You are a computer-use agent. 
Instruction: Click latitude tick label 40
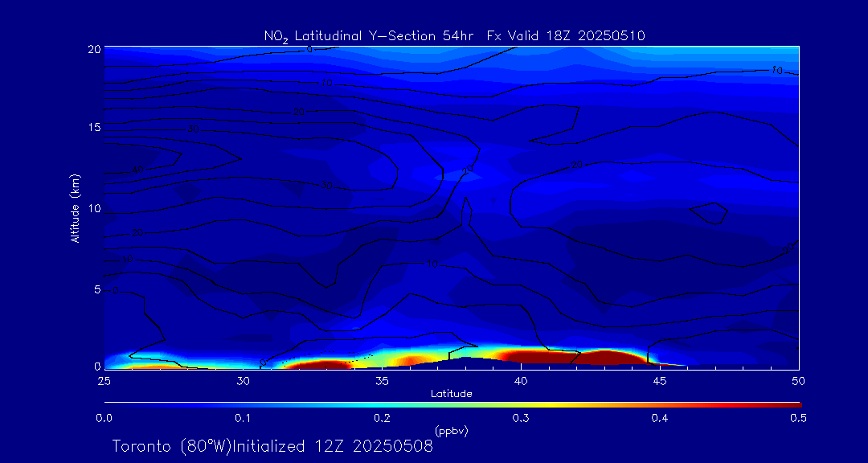(x=520, y=381)
